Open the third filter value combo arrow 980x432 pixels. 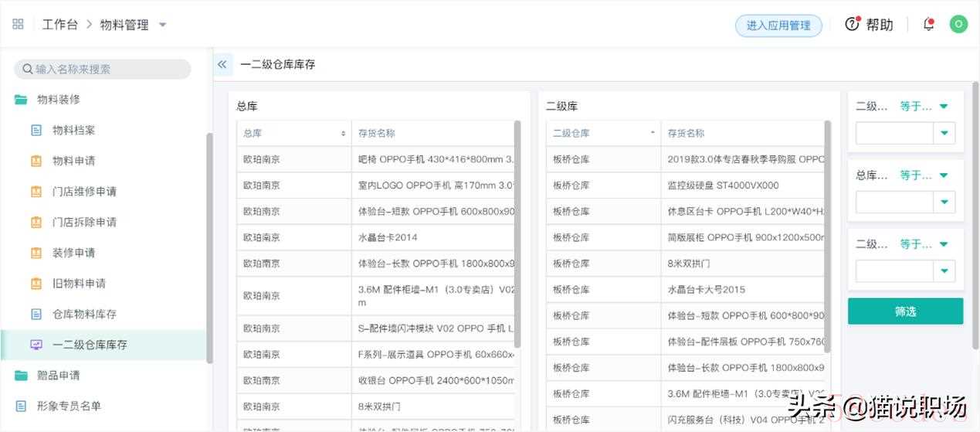click(x=944, y=270)
